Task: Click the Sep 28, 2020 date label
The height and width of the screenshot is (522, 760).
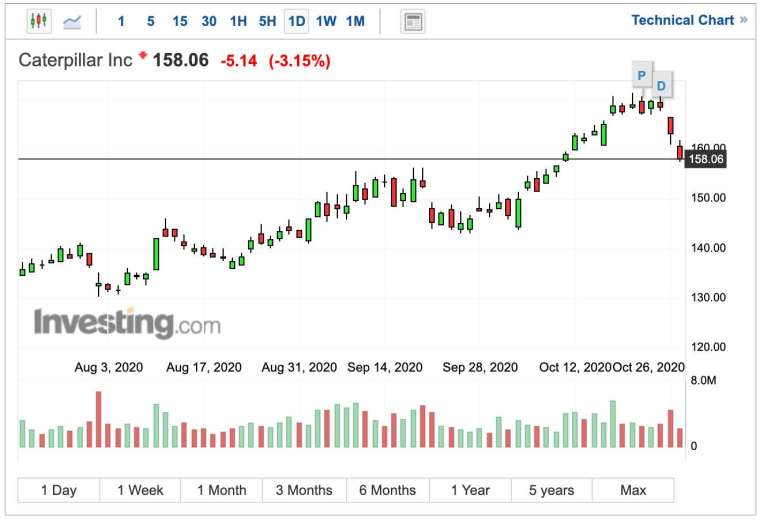Action: tap(480, 367)
